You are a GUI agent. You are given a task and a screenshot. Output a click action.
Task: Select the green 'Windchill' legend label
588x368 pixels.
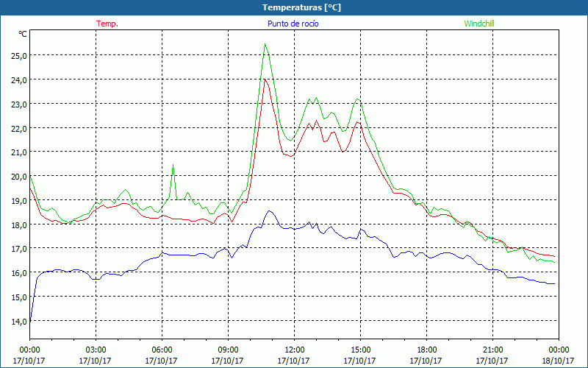(x=479, y=24)
